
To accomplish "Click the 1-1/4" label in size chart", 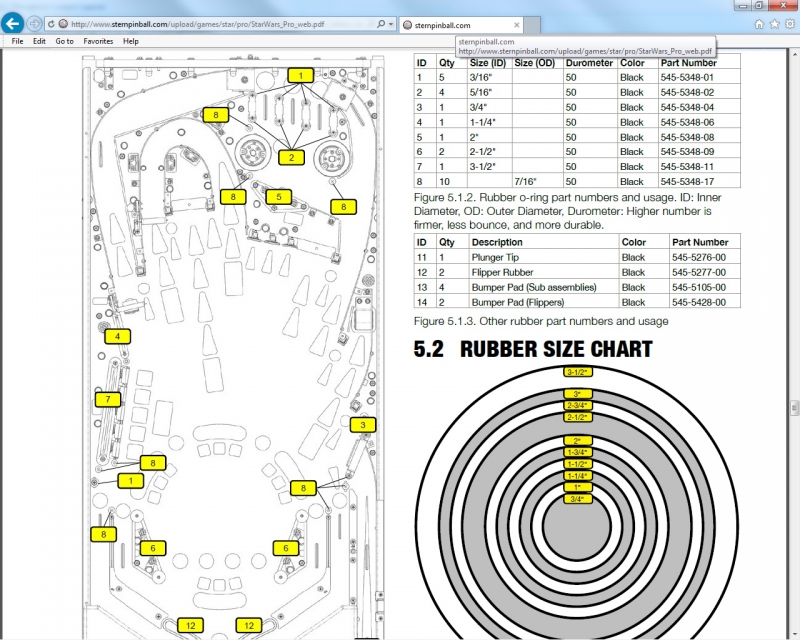I will [578, 476].
